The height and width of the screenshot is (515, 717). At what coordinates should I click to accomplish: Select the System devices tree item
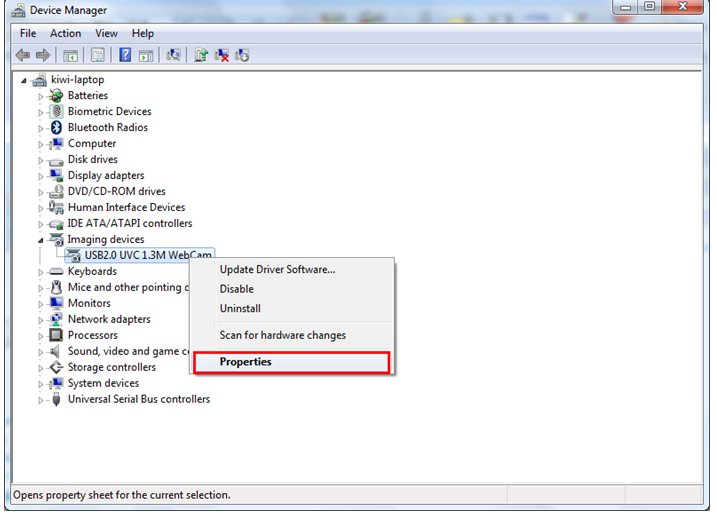[x=103, y=384]
